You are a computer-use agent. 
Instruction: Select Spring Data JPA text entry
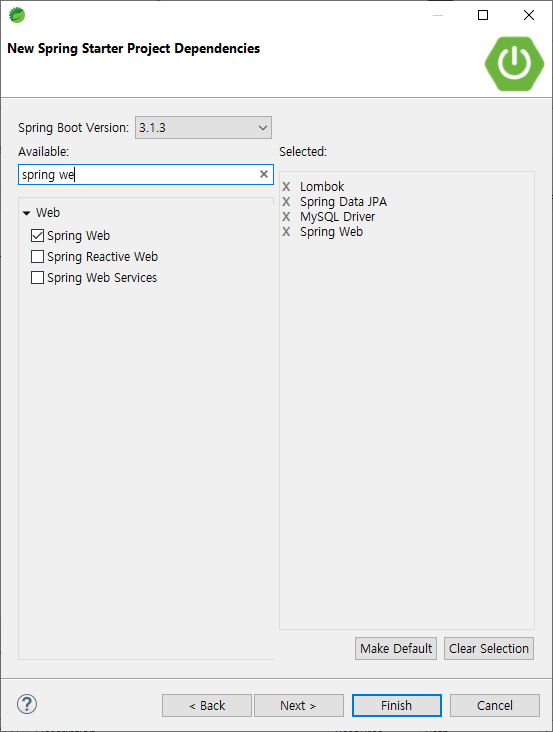click(343, 202)
